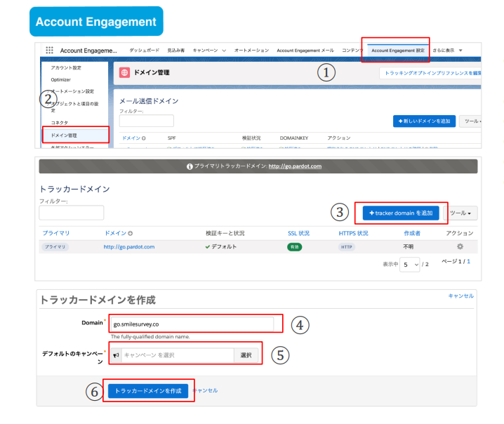504x424 pixels.
Task: Focus the email sending domain フィルター field
Action: click(x=147, y=121)
